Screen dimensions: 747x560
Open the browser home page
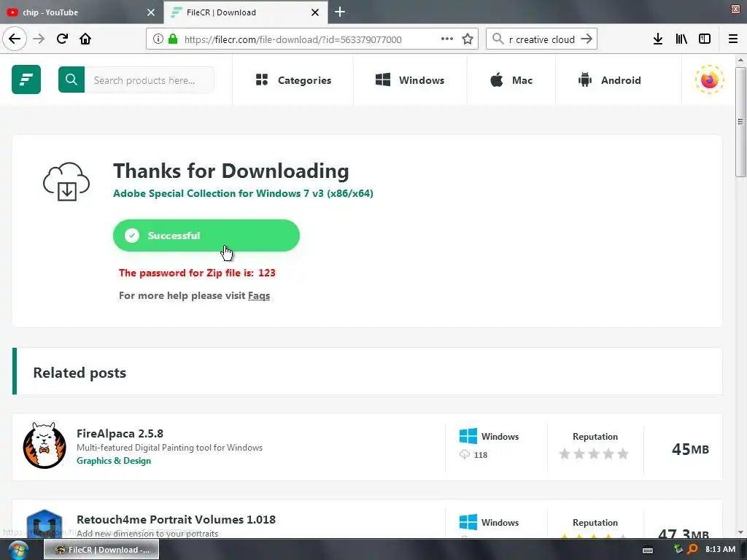tap(85, 39)
